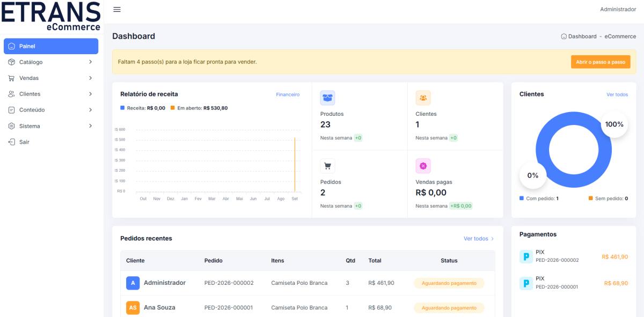Click the Status column header

click(449, 261)
